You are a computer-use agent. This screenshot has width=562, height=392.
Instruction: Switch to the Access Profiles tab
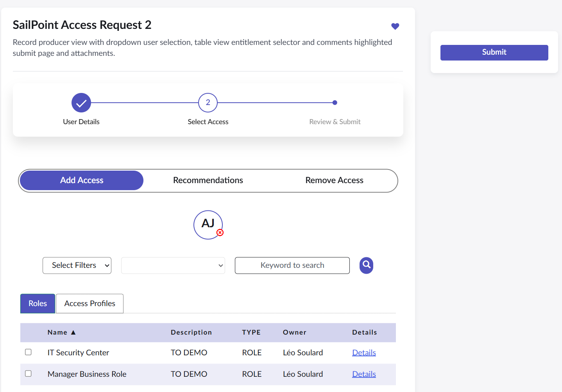coord(89,303)
